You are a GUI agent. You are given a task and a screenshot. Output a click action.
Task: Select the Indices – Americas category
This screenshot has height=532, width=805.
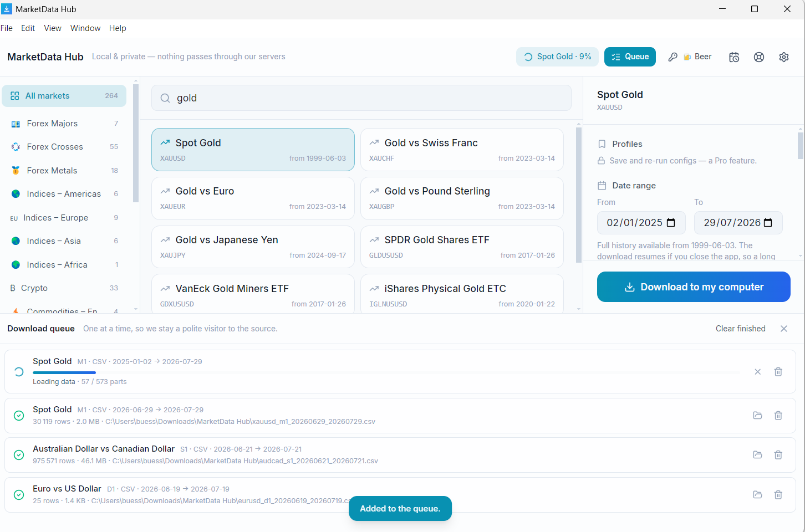point(64,194)
